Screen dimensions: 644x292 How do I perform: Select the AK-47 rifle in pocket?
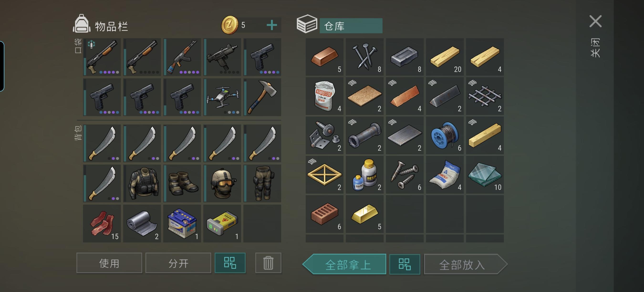click(x=182, y=57)
